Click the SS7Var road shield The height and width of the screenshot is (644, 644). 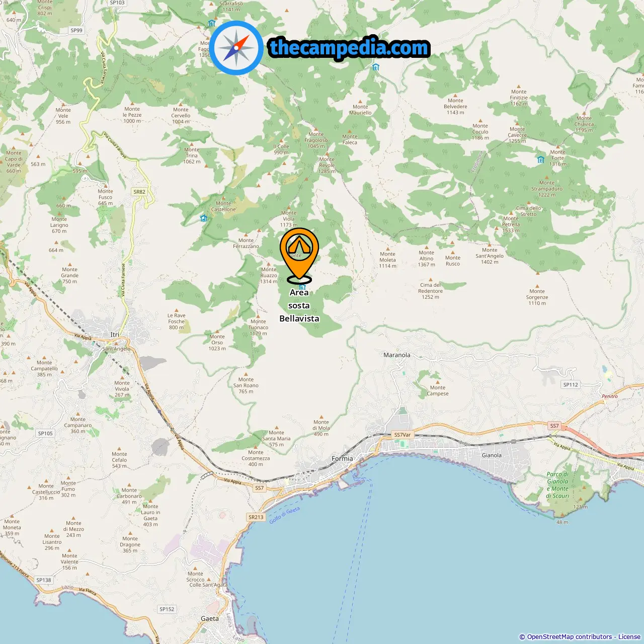[x=403, y=435]
